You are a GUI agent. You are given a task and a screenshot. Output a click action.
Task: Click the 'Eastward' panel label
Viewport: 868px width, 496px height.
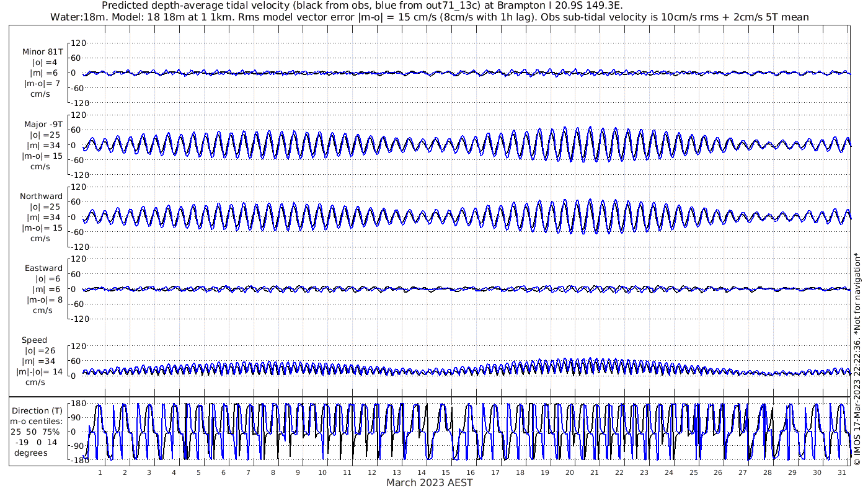point(44,268)
